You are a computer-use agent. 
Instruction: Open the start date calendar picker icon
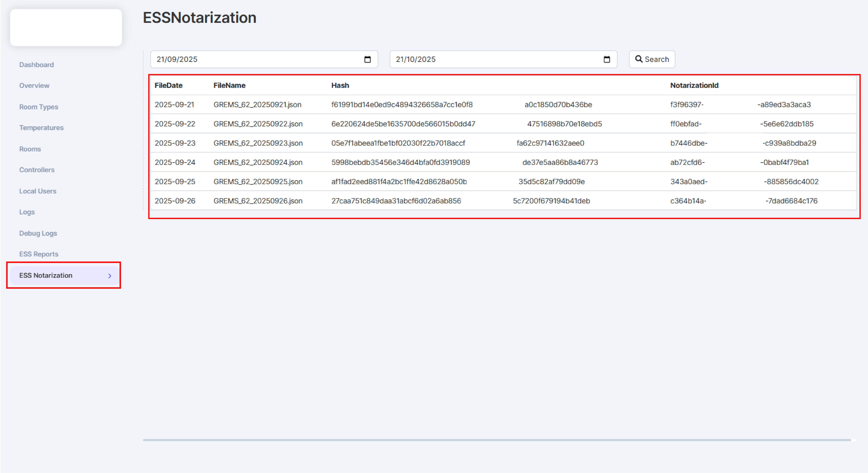point(367,59)
